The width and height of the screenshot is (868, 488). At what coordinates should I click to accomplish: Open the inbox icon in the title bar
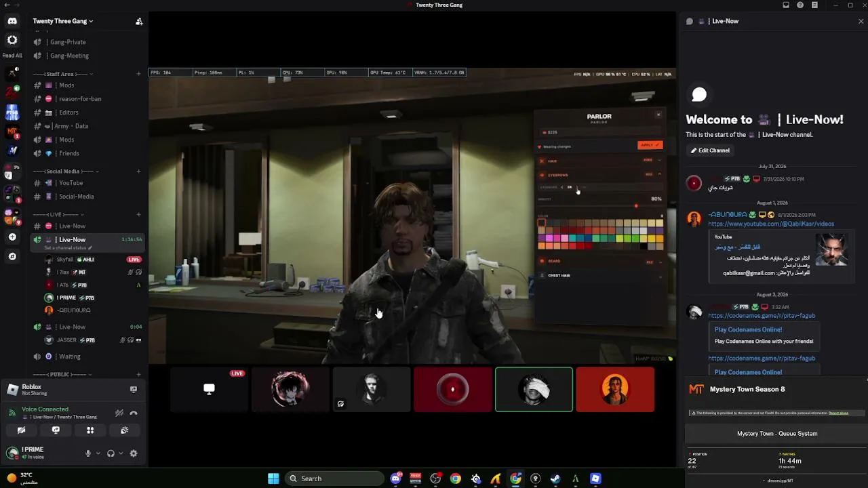tap(786, 5)
